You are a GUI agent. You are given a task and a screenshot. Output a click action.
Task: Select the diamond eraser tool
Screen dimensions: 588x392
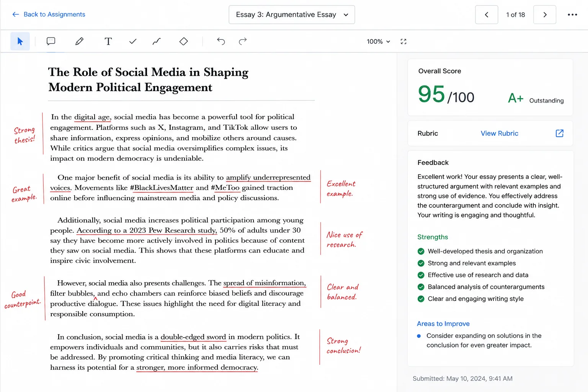(184, 41)
